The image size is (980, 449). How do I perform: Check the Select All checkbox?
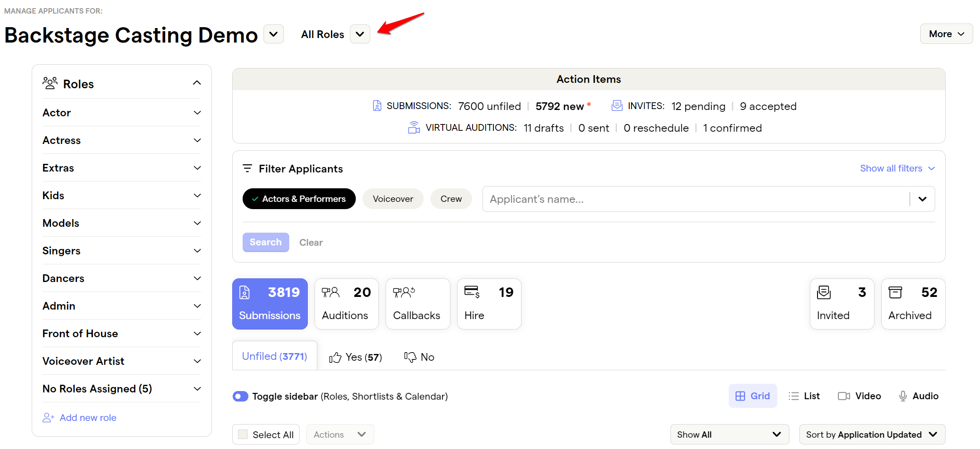(243, 434)
